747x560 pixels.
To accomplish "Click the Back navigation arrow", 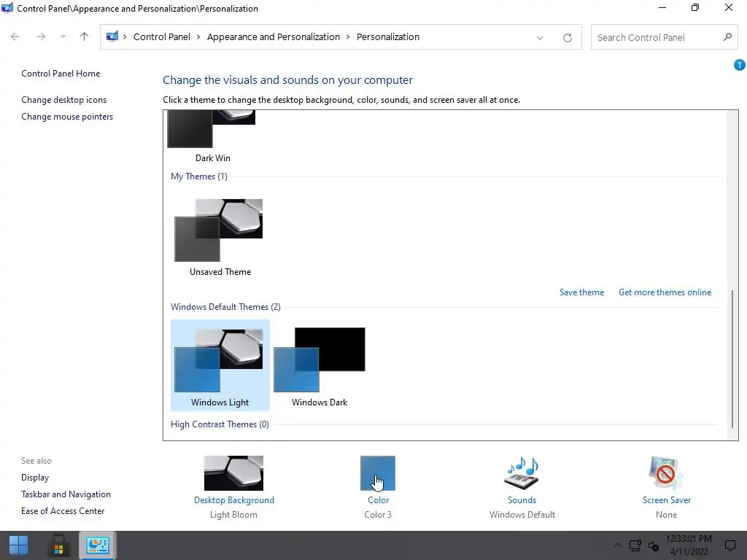I will tap(15, 36).
